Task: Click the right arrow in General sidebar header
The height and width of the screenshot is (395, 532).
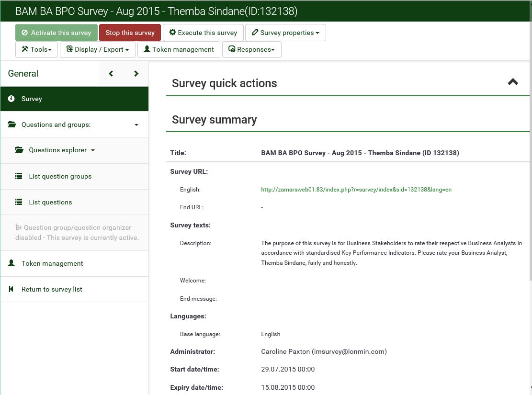Action: pos(136,74)
